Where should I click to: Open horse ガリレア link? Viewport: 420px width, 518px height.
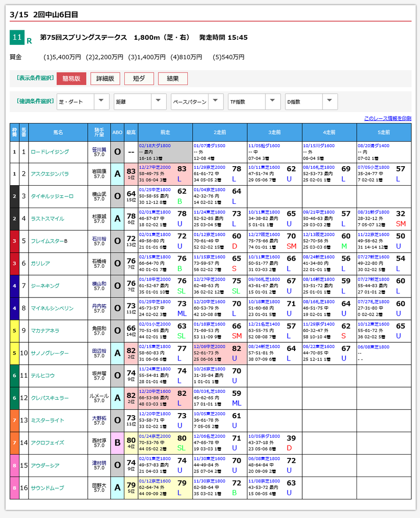[40, 264]
